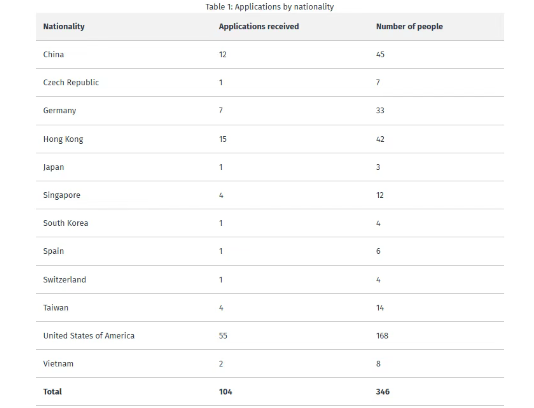Click the table caption Applications by nationality
This screenshot has height=408, width=534.
(x=270, y=7)
